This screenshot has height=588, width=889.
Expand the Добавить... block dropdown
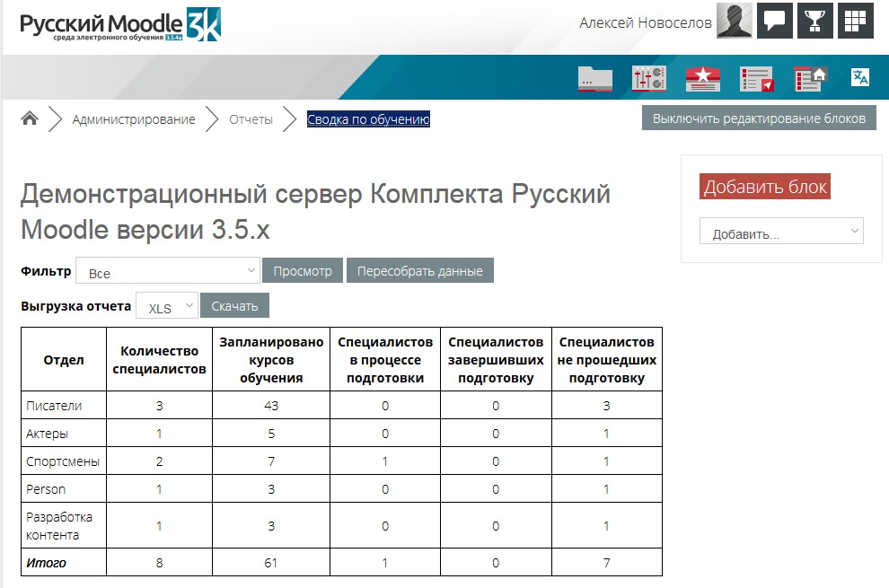tap(781, 232)
